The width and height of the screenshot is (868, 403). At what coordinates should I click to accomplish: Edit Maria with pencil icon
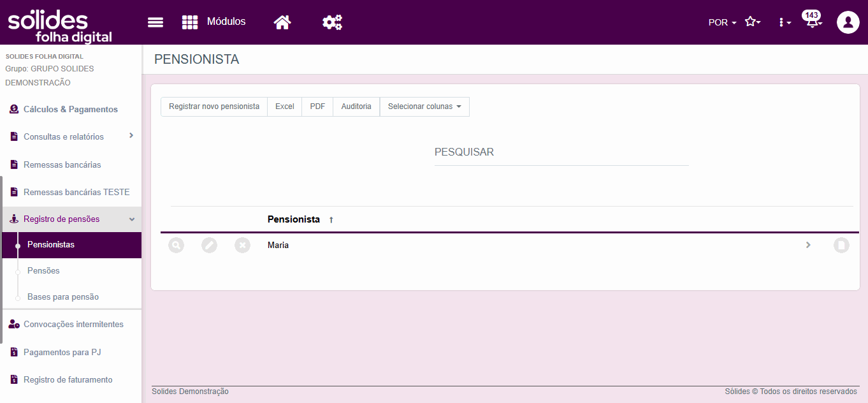[x=210, y=245]
